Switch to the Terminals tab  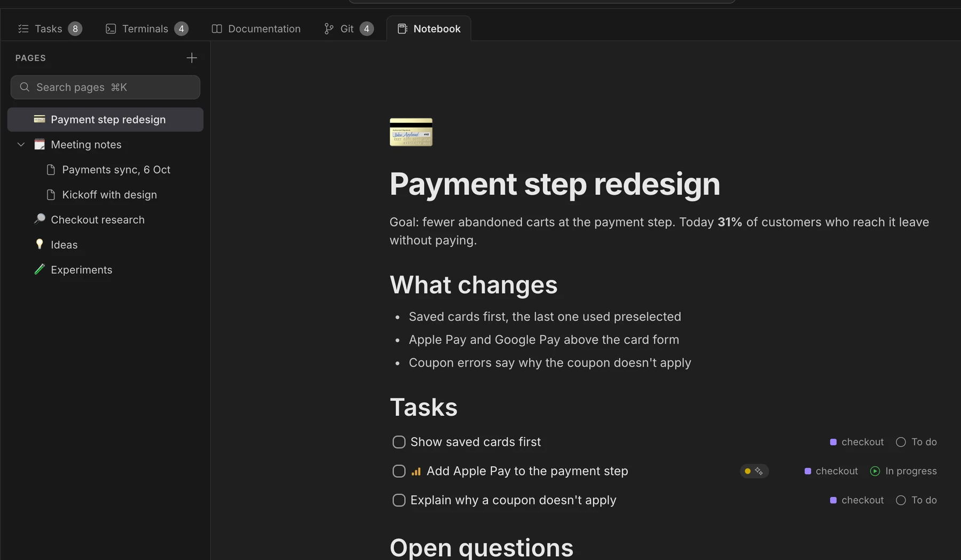tap(146, 29)
